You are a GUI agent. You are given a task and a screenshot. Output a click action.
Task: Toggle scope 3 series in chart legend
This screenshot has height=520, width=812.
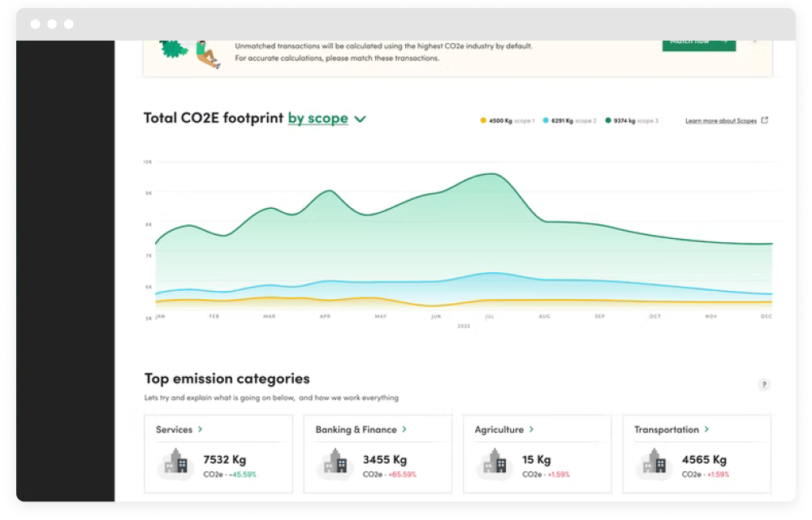click(632, 121)
